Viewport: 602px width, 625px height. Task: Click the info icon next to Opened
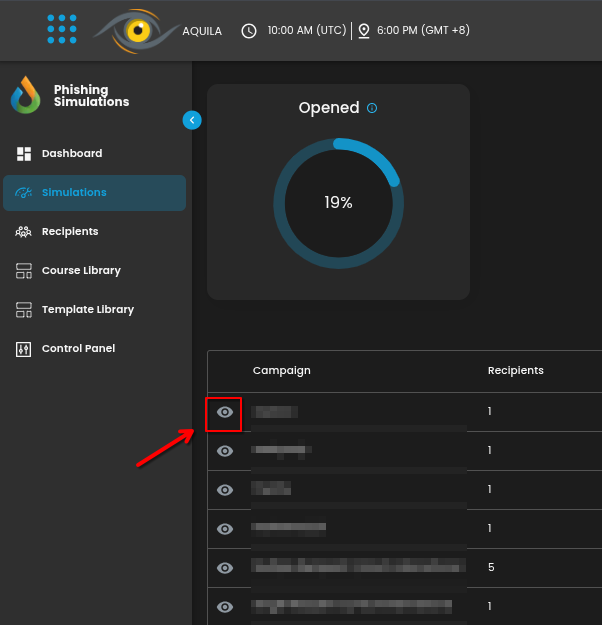click(372, 108)
